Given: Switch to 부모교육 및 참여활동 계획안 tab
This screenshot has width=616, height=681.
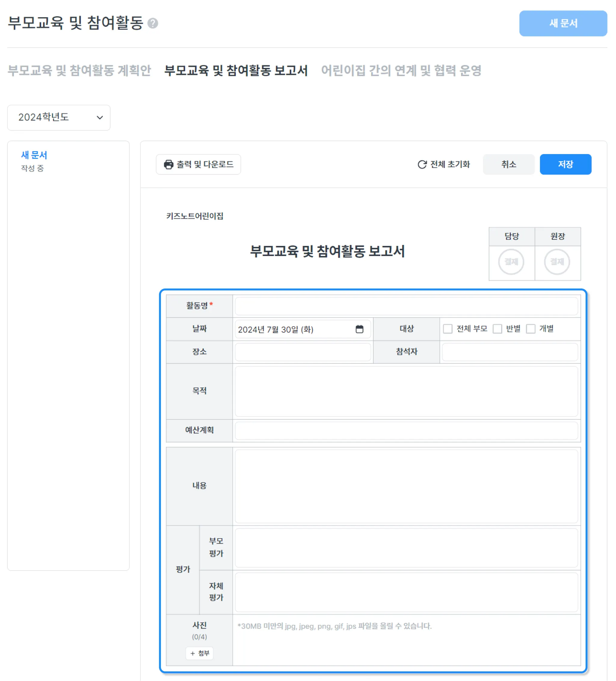Looking at the screenshot, I should 79,71.
